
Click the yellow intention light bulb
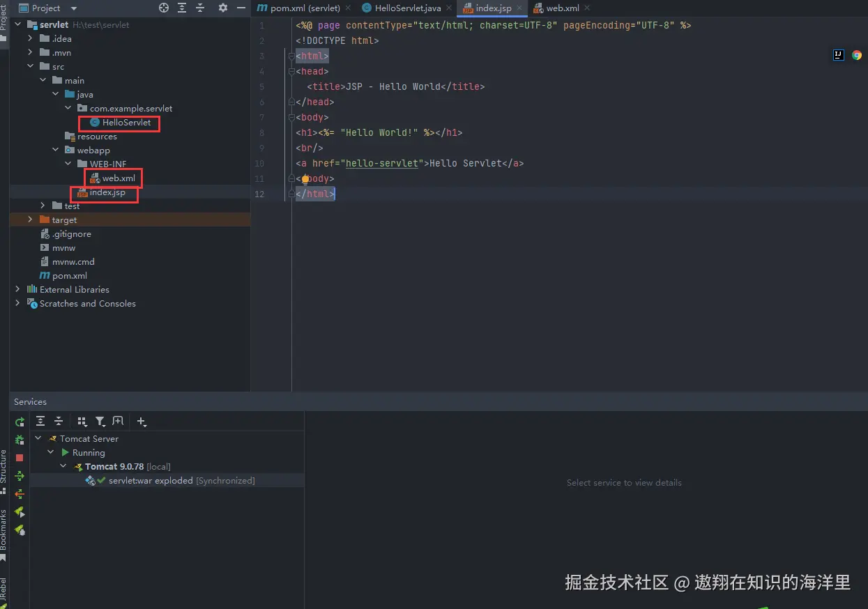point(305,179)
